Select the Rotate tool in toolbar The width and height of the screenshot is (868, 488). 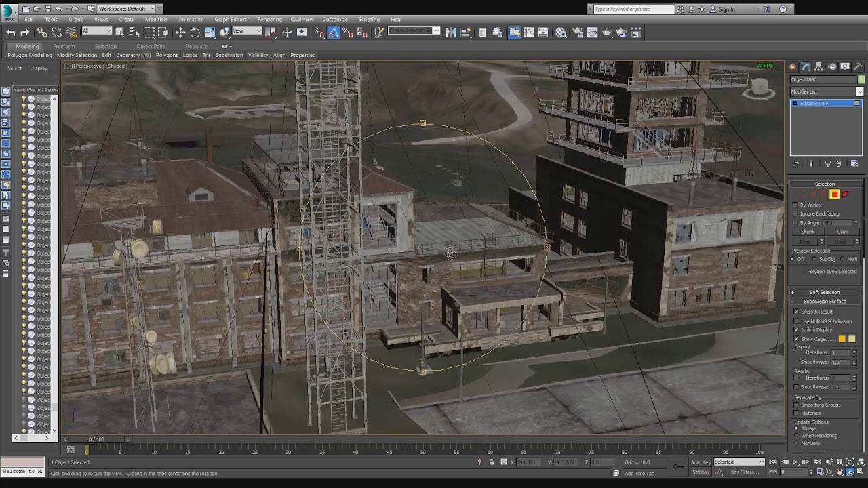click(x=195, y=33)
